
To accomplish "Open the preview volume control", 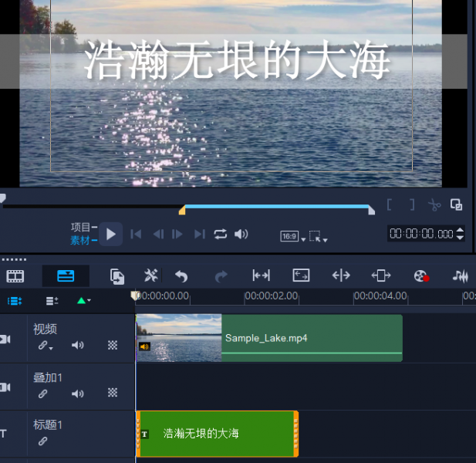I will [241, 234].
